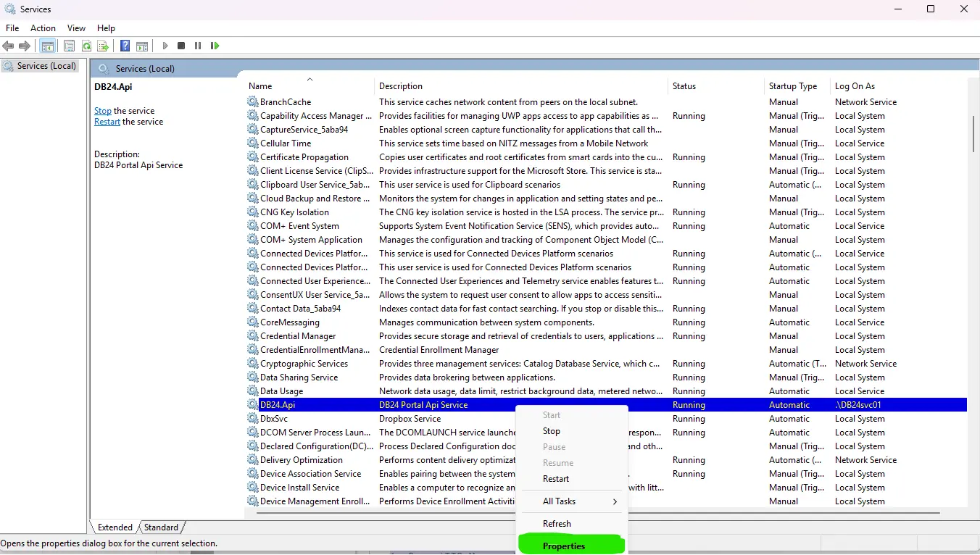Choose Properties in the context menu
The height and width of the screenshot is (555, 980).
[x=564, y=546]
